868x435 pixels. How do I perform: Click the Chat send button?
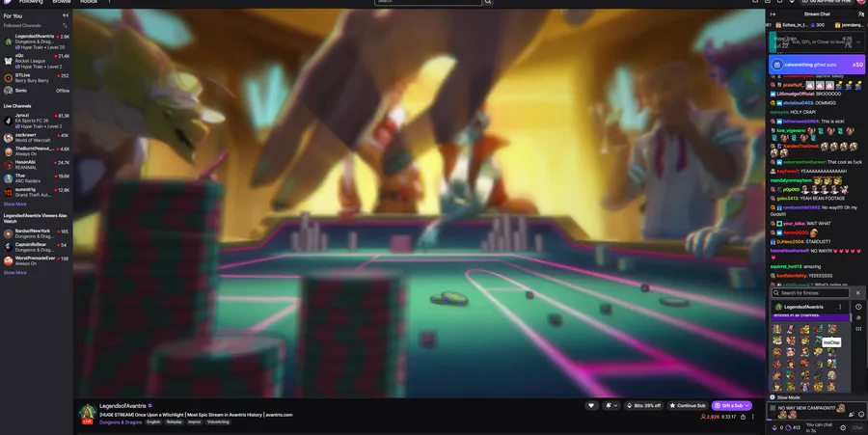pyautogui.click(x=858, y=428)
